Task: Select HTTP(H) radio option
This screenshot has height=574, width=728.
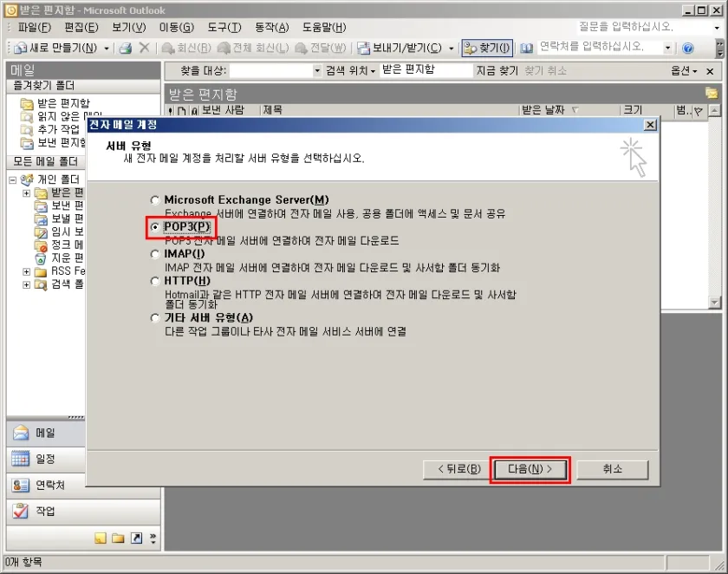Action: (154, 281)
